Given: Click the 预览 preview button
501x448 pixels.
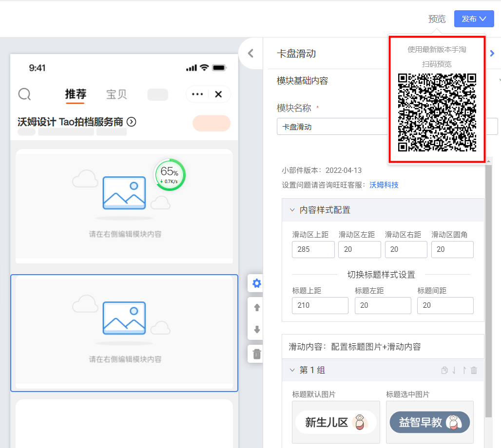Looking at the screenshot, I should [x=437, y=19].
